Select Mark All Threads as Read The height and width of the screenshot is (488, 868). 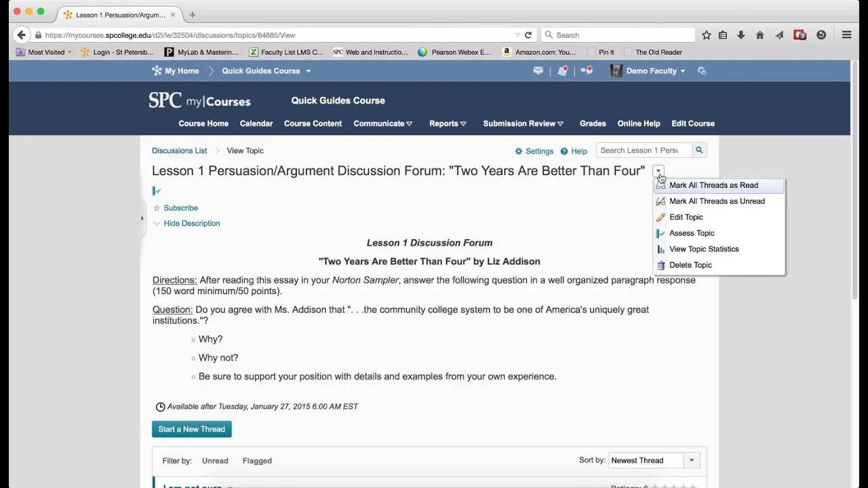click(719, 186)
